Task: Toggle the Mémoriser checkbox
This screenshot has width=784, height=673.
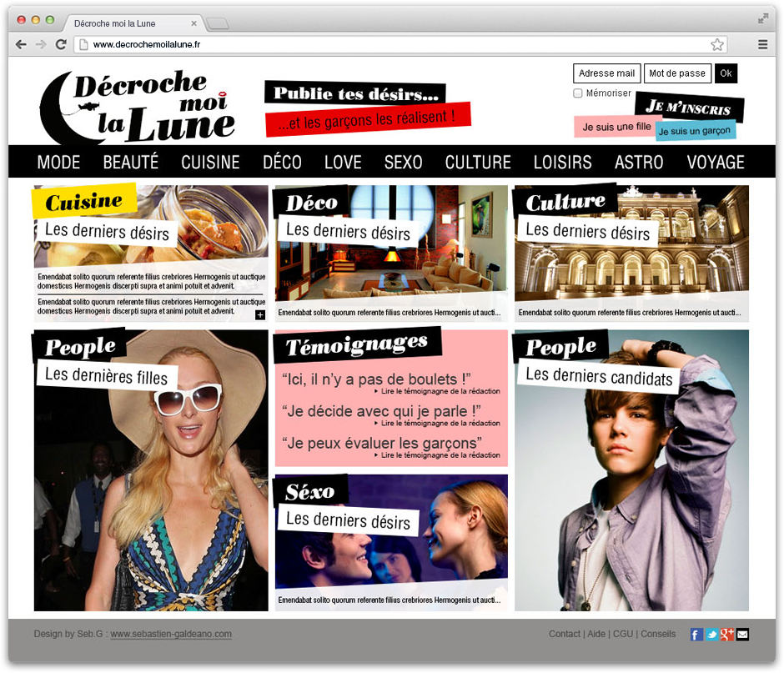Action: pyautogui.click(x=578, y=93)
